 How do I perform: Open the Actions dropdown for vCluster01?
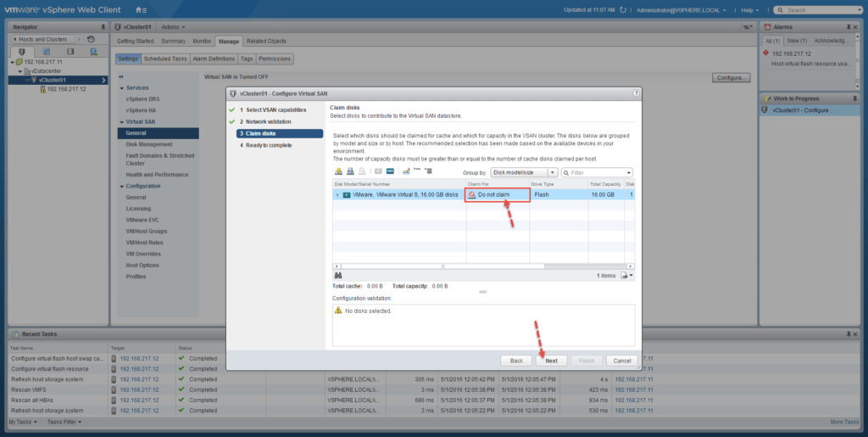click(x=173, y=27)
